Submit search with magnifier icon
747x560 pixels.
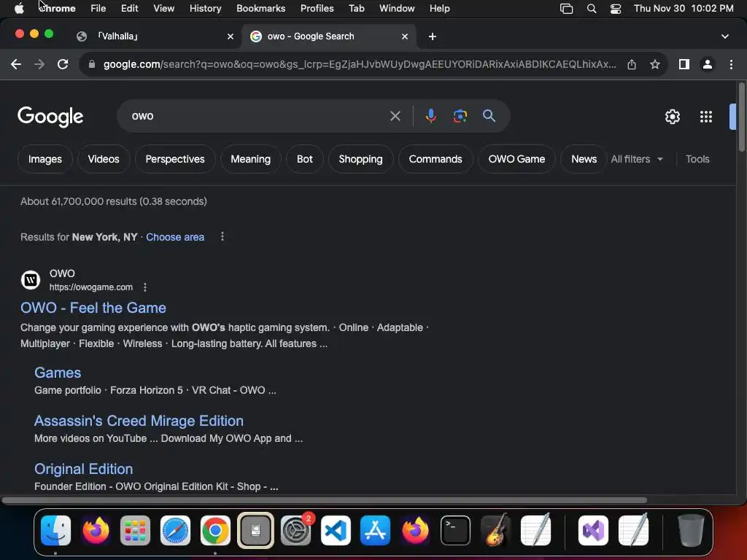point(489,116)
